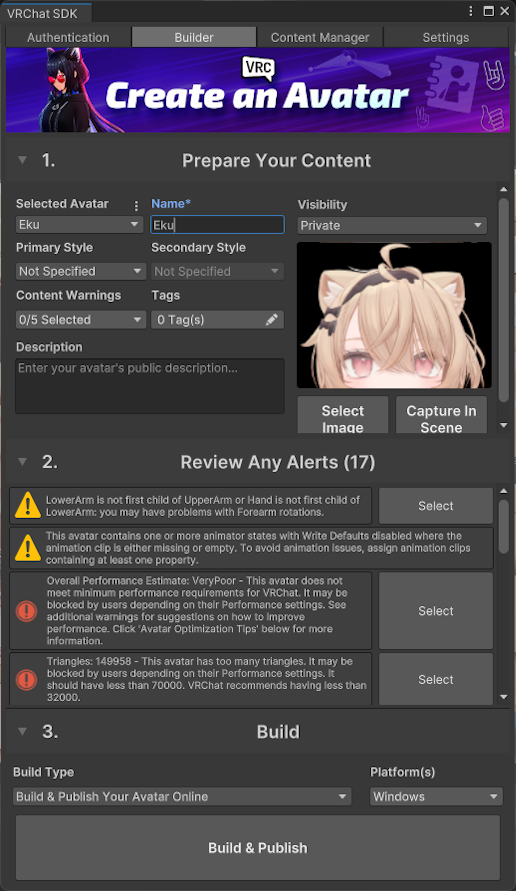
Task: Click the Description text area
Action: (150, 386)
